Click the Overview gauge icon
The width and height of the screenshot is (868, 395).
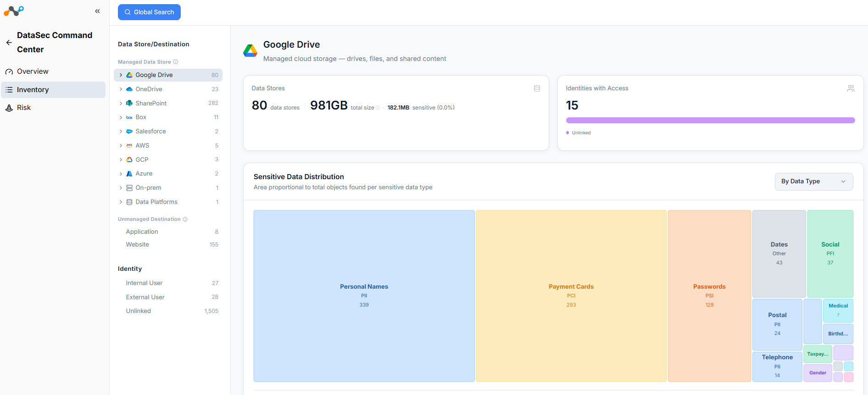tap(9, 71)
